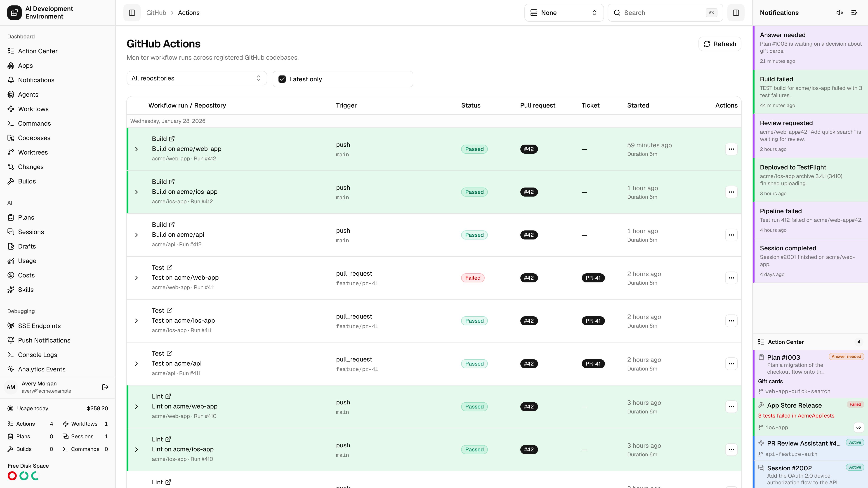Open the Plan #1003 Action Center card
Image resolution: width=868 pixels, height=488 pixels.
click(810, 374)
